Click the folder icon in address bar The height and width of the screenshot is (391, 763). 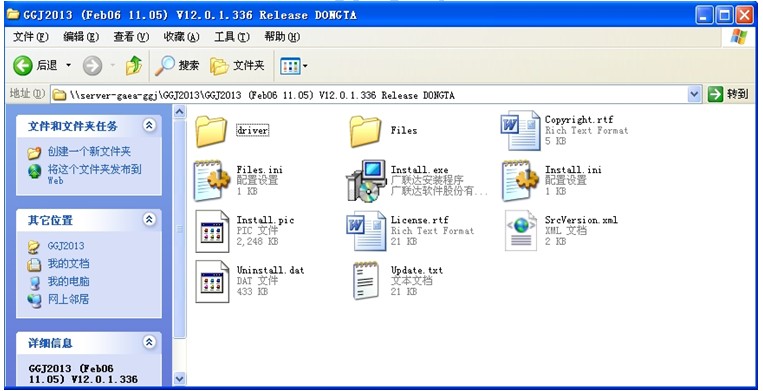(59, 95)
